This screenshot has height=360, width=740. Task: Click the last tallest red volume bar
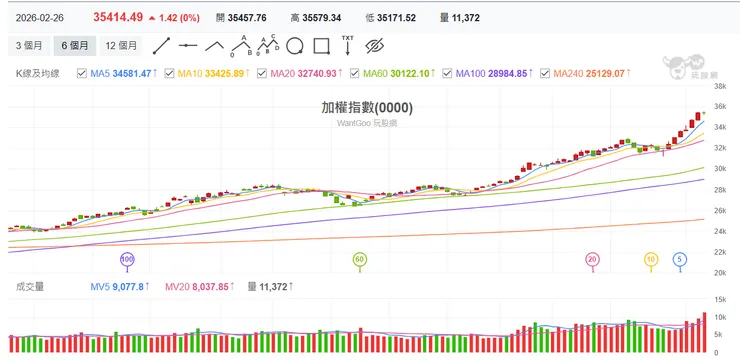[705, 332]
